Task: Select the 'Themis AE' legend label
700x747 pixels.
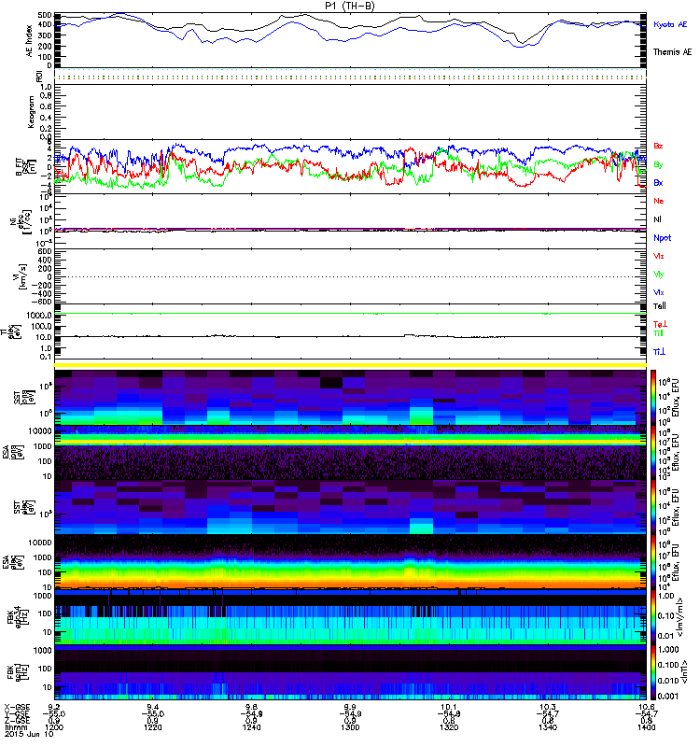Action: point(672,52)
